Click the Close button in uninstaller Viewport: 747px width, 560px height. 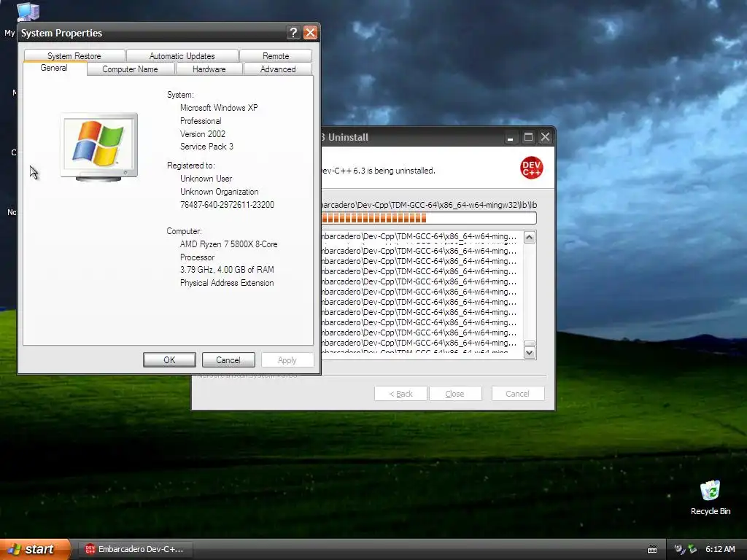click(x=454, y=394)
